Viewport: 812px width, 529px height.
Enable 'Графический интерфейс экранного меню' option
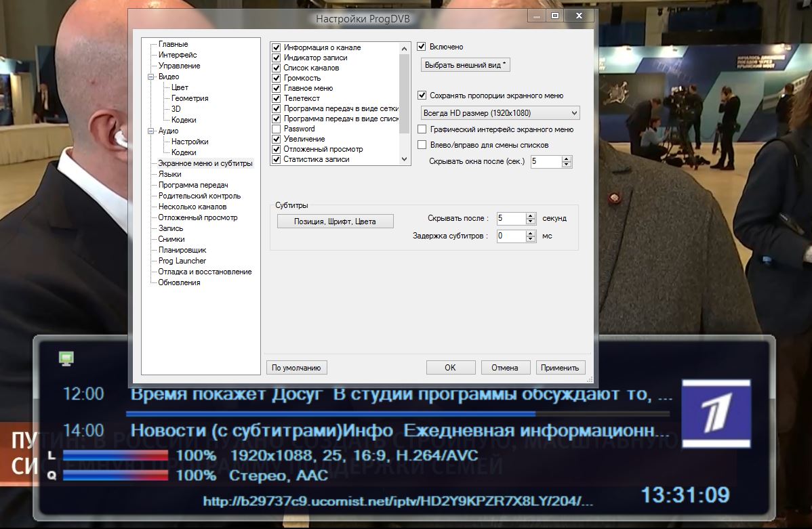tap(422, 129)
